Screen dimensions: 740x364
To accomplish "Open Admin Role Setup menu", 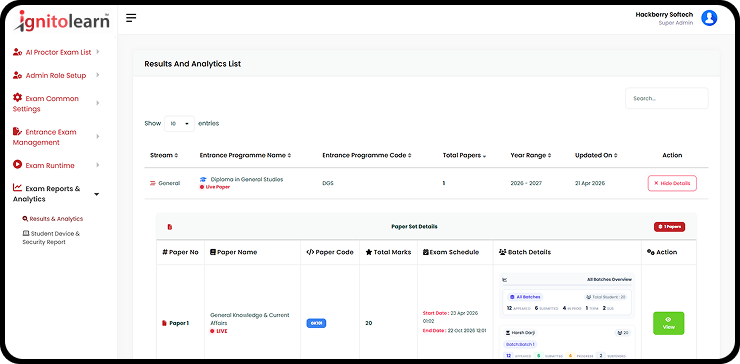I will tap(56, 75).
